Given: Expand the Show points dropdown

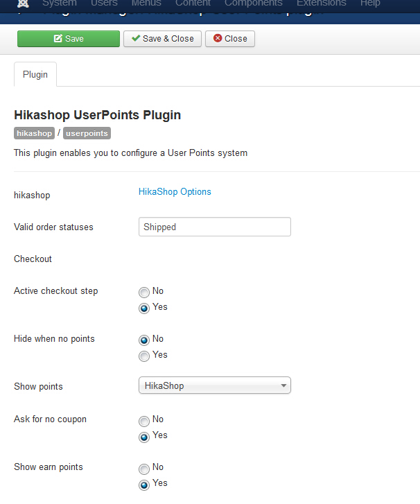Looking at the screenshot, I should 215,385.
